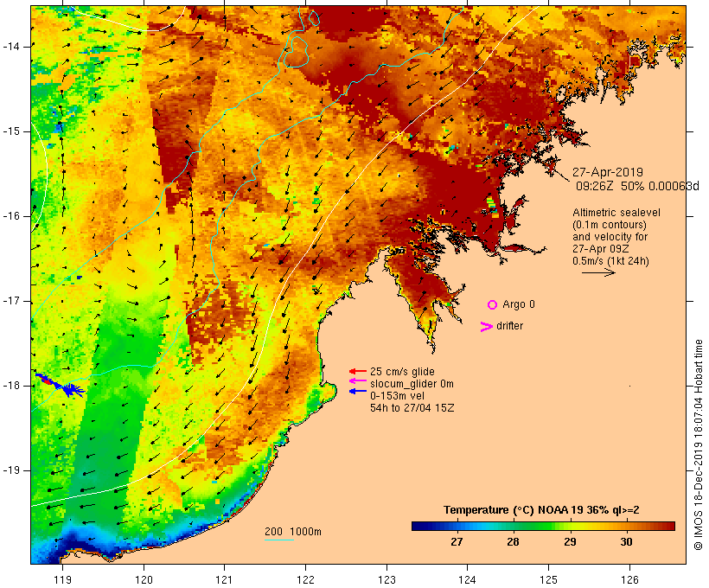Image resolution: width=709 pixels, height=588 pixels.
Task: Click the longitude label 123
Action: (386, 580)
